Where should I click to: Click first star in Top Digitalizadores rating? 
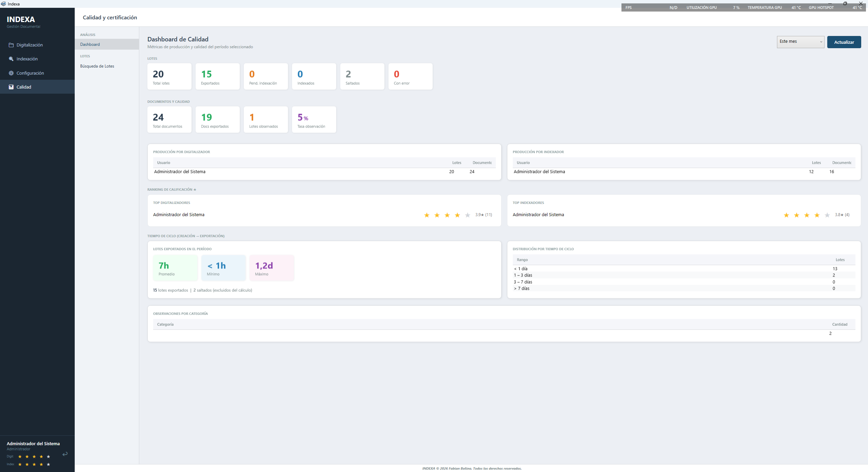point(427,215)
